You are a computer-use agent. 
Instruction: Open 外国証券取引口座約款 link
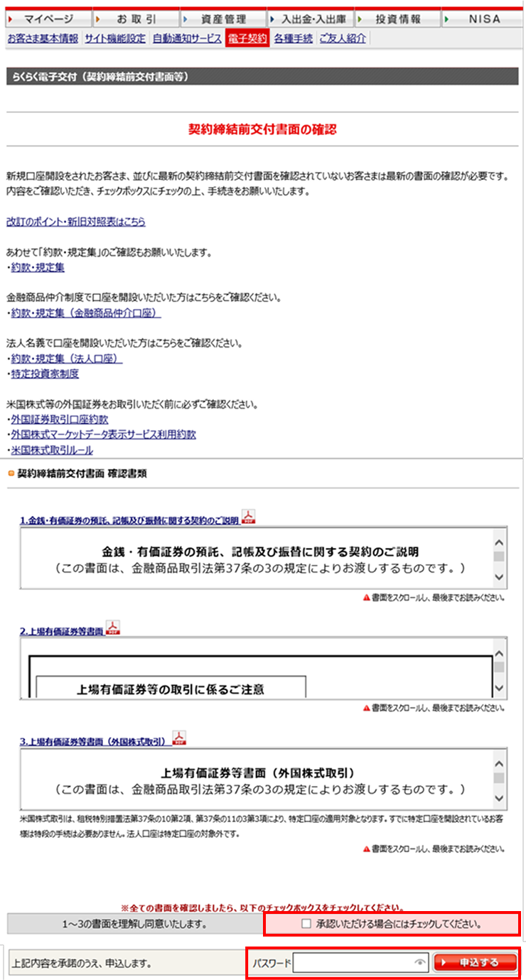(60, 420)
